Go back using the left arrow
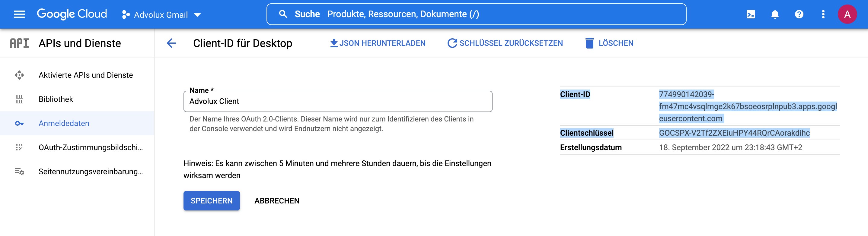This screenshot has height=236, width=868. [x=171, y=43]
